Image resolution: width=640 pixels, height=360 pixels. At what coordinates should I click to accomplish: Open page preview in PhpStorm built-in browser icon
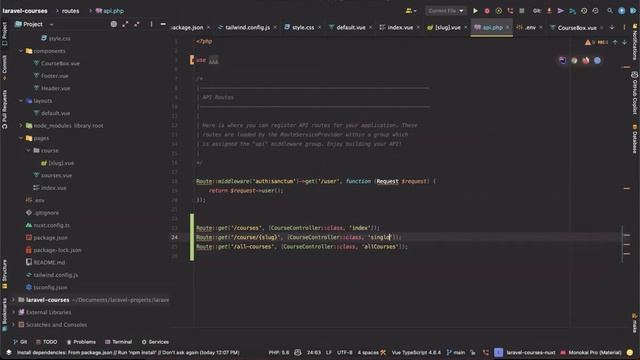[x=562, y=60]
